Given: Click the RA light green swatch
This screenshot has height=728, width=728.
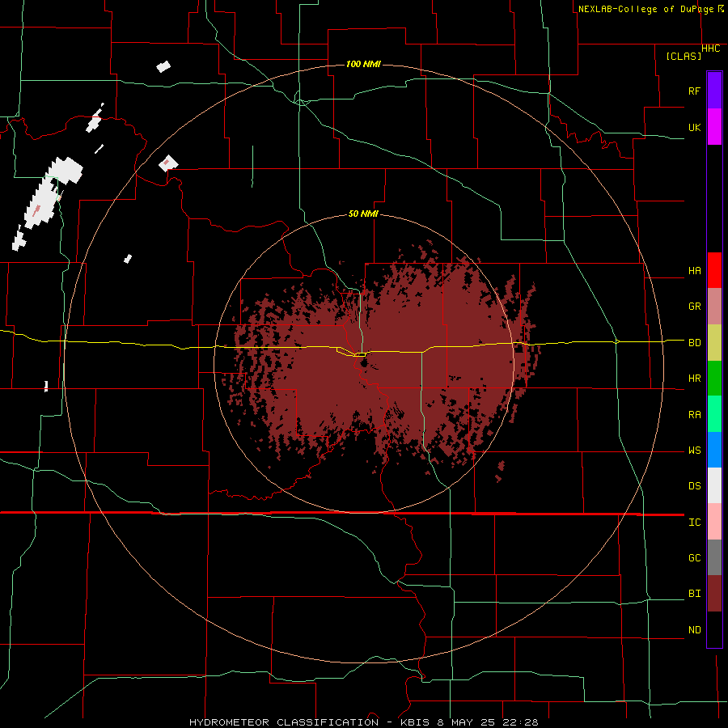Looking at the screenshot, I should click(x=714, y=414).
